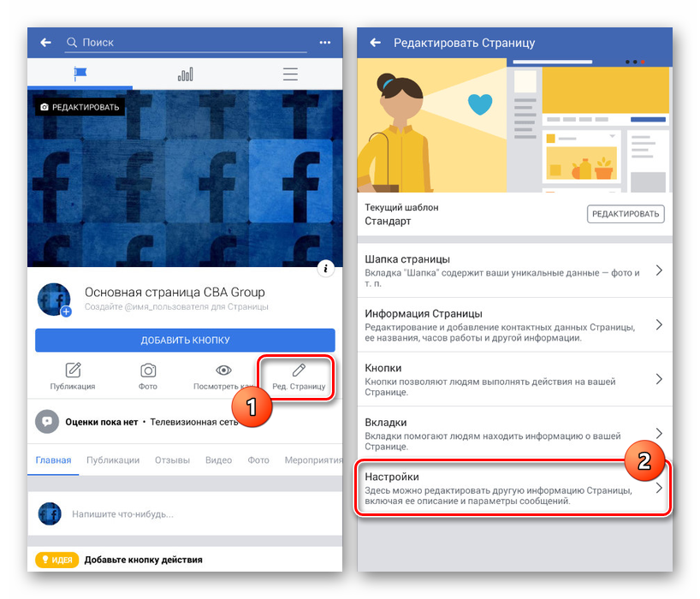Tap the Ред. Страницу pencil icon
The width and height of the screenshot is (700, 599).
click(x=299, y=370)
